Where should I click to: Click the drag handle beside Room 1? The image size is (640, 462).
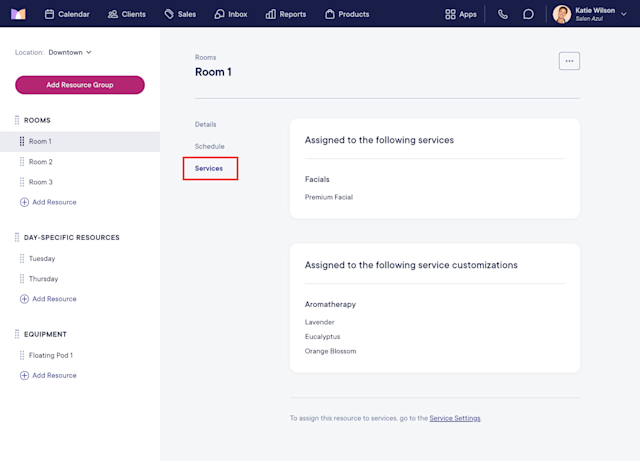(x=22, y=141)
